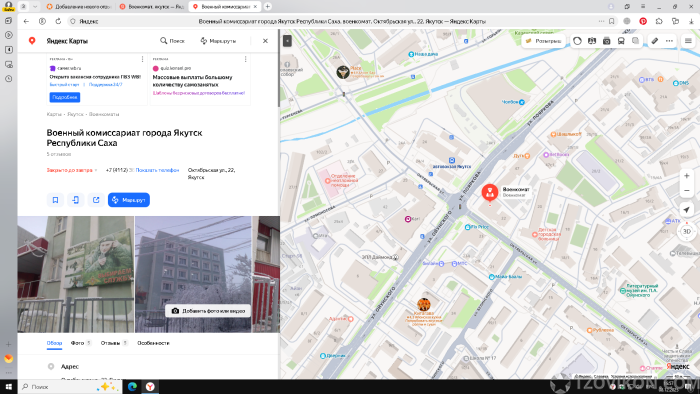Open the address bar three-dot actions menu
700x394 pixels.
(x=601, y=21)
